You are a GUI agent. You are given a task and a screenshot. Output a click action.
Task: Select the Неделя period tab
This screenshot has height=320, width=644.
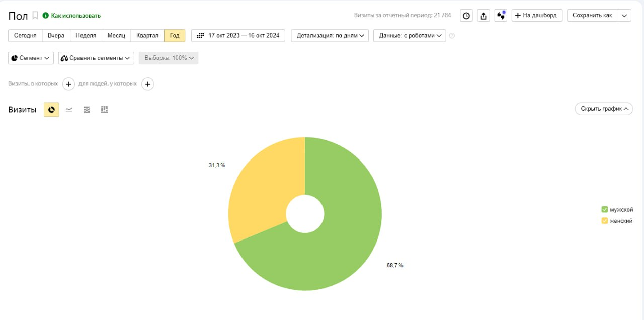86,36
